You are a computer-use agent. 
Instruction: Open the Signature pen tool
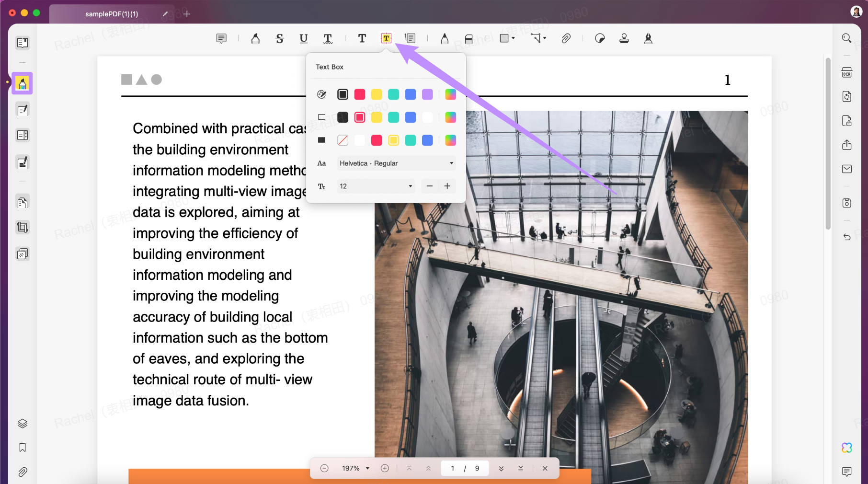[x=648, y=38]
